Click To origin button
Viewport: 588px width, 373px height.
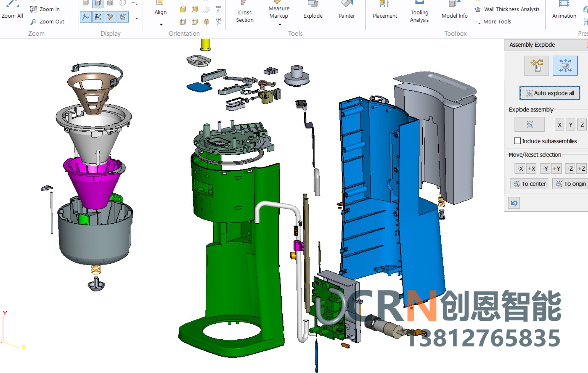pyautogui.click(x=570, y=184)
